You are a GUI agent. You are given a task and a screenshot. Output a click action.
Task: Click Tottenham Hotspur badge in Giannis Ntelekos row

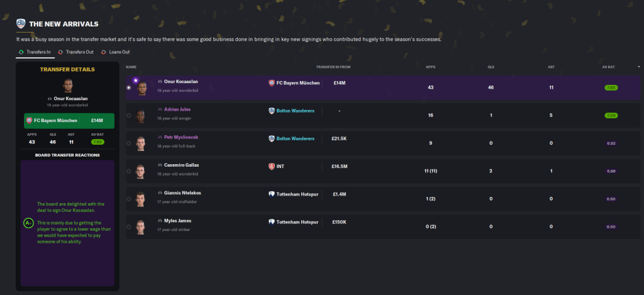272,194
